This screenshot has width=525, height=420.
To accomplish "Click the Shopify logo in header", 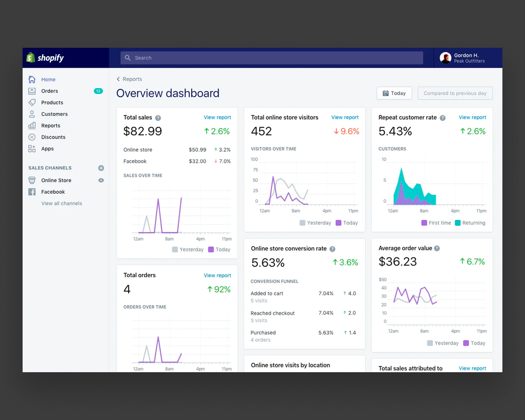I will [46, 58].
